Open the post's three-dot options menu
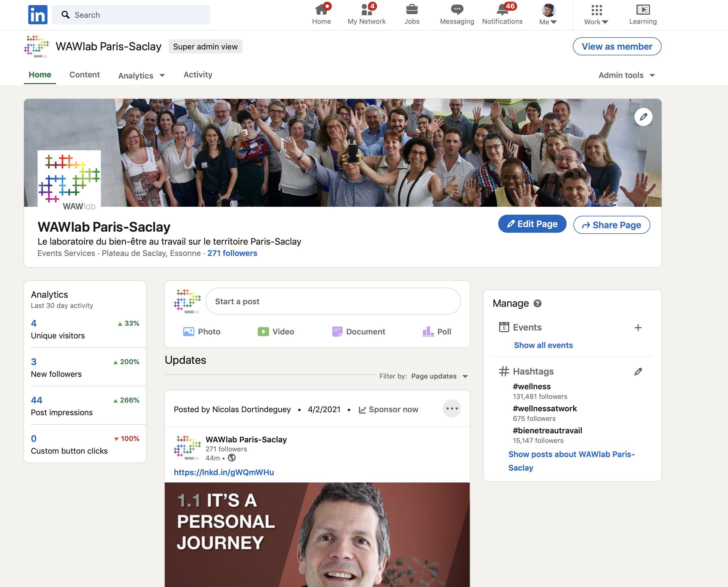This screenshot has width=728, height=587. click(x=452, y=408)
